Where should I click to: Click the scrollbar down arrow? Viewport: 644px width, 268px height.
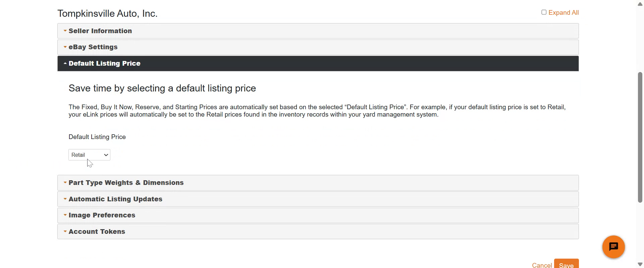point(640,264)
